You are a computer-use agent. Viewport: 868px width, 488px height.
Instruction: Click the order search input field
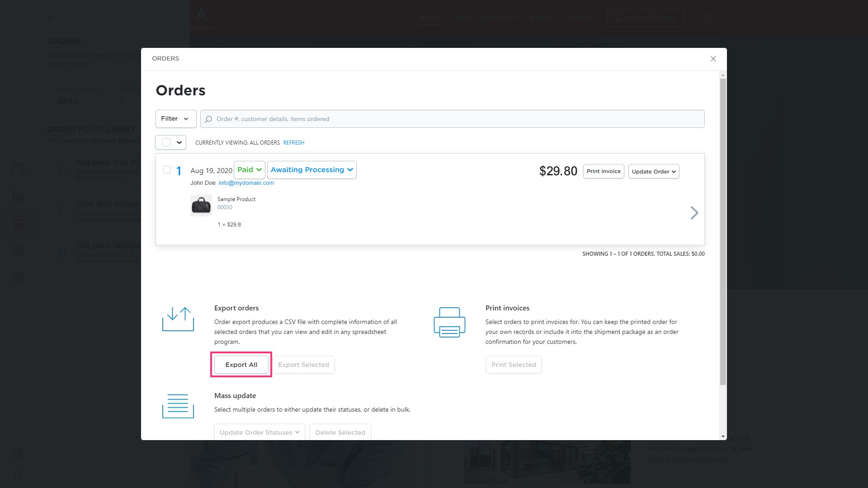(x=452, y=119)
